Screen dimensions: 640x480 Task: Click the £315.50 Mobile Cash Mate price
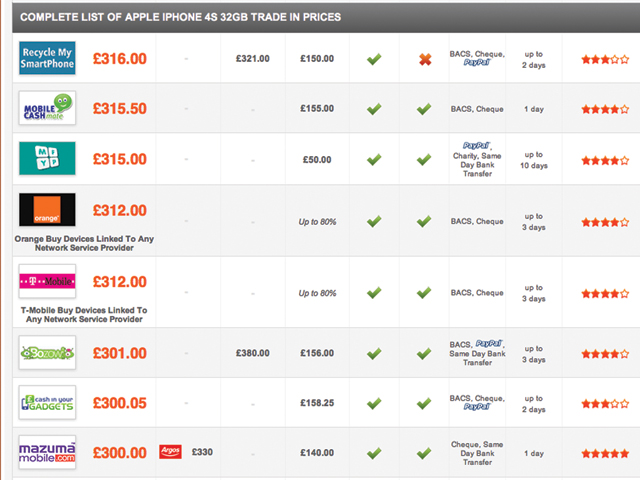(120, 109)
